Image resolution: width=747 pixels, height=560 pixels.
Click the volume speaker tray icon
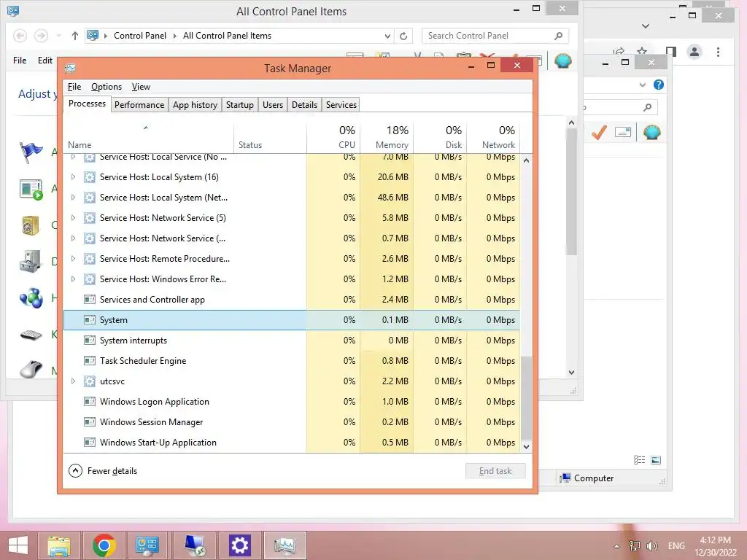point(651,546)
